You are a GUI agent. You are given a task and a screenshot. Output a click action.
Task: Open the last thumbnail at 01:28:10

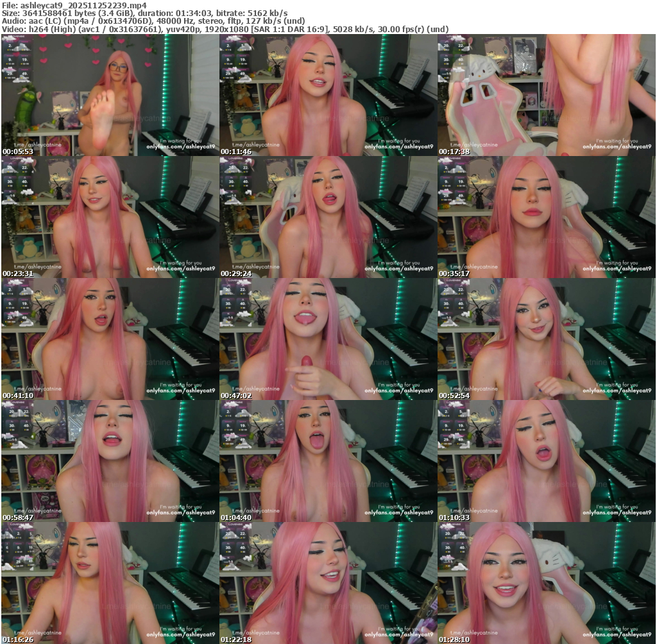click(x=546, y=583)
